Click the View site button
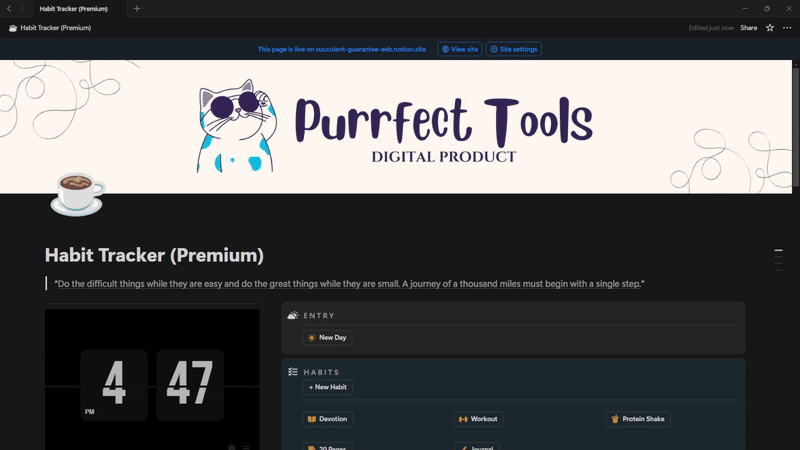This screenshot has height=450, width=800. tap(460, 49)
